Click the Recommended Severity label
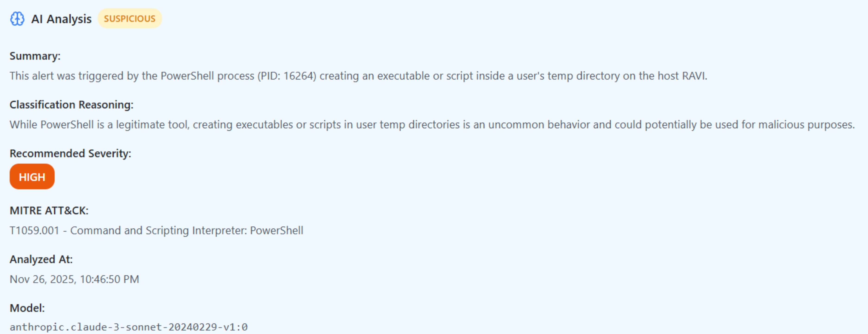 point(70,154)
